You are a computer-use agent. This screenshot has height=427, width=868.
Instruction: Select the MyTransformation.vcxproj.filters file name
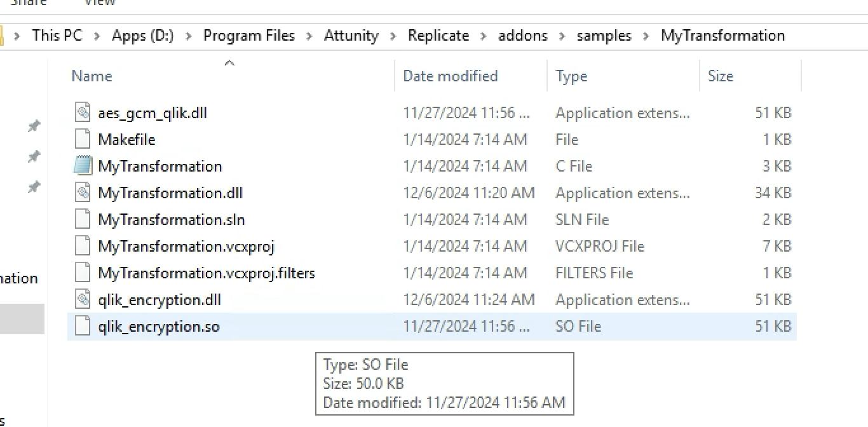coord(207,273)
